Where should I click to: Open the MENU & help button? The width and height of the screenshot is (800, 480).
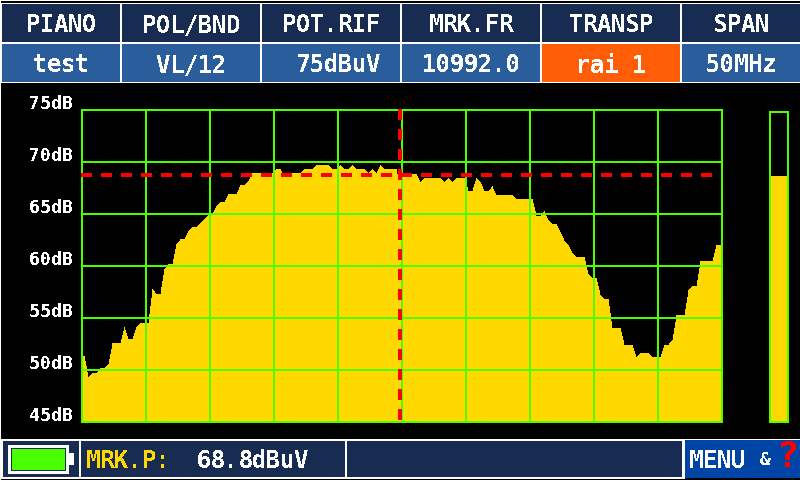pos(742,459)
